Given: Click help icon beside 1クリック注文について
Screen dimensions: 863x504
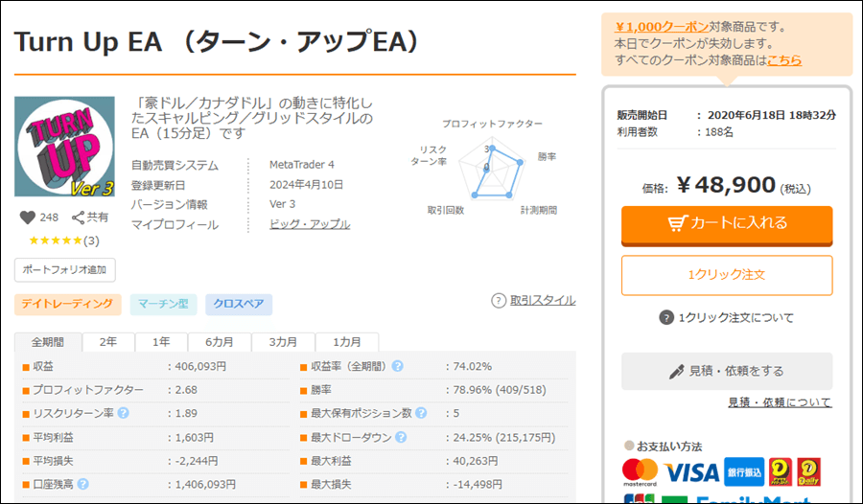Looking at the screenshot, I should coord(666,318).
